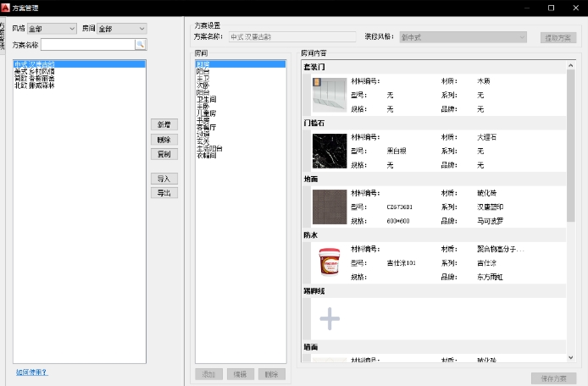Open the 套装门 material thumbnail
Viewport: 588px width, 386px height.
pyautogui.click(x=329, y=96)
